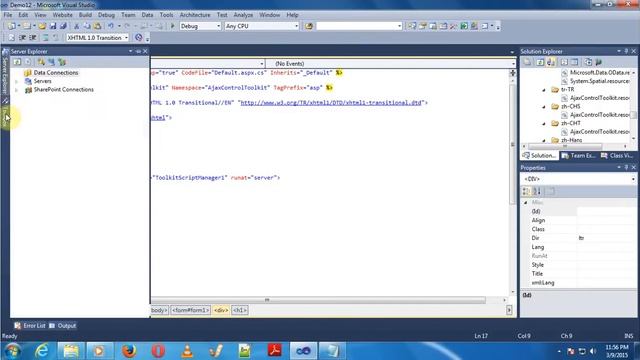This screenshot has height=360, width=640.
Task: Collapse the zh-CHT folder
Action: pyautogui.click(x=544, y=123)
